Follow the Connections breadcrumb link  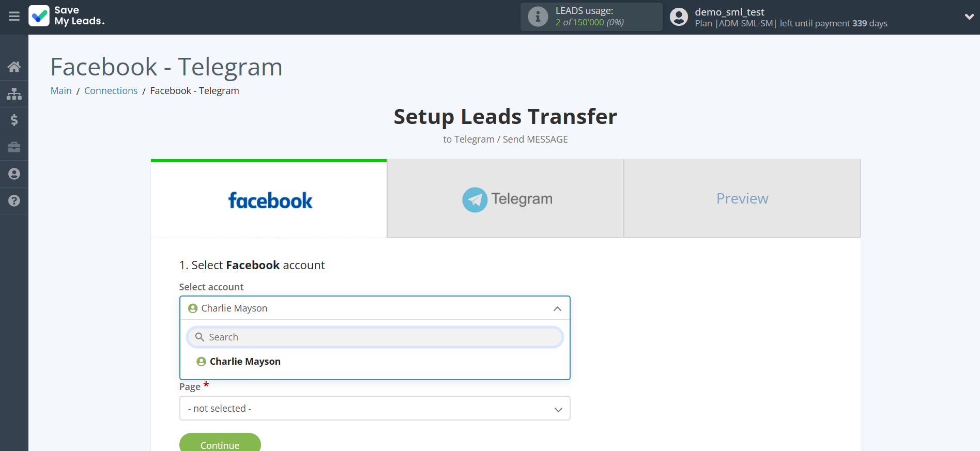(x=111, y=91)
